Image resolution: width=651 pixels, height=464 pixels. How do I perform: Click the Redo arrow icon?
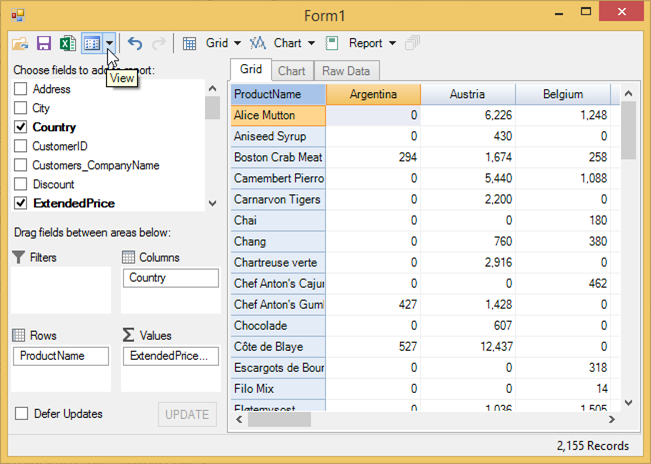[158, 44]
